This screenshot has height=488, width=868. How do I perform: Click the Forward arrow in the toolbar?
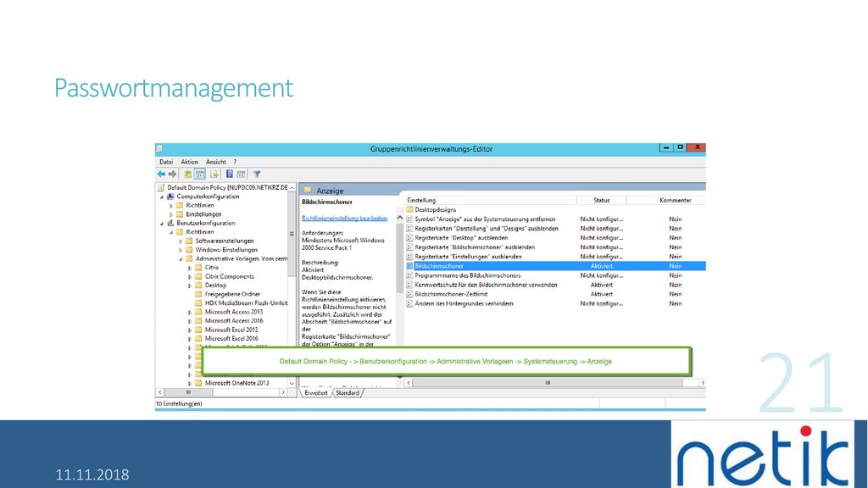coord(172,174)
